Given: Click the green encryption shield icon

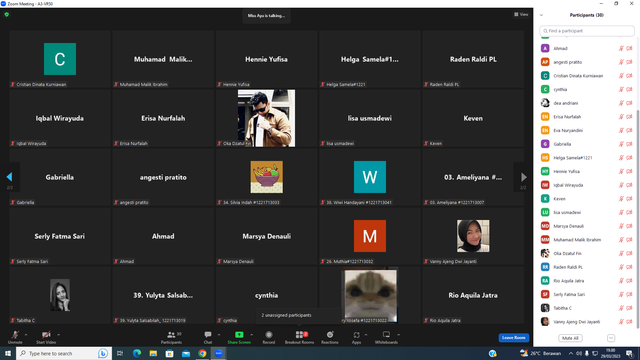Looking at the screenshot, I should [x=7, y=14].
